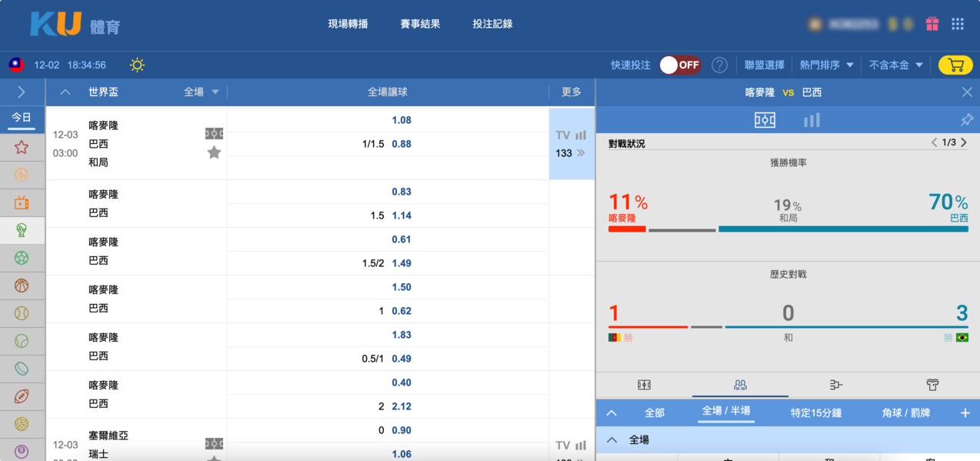
Task: Open the 全場 period dropdown
Action: coord(202,92)
